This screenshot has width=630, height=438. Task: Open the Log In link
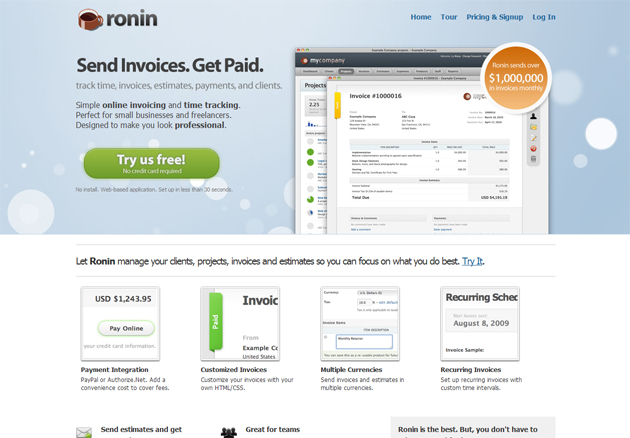click(x=544, y=17)
